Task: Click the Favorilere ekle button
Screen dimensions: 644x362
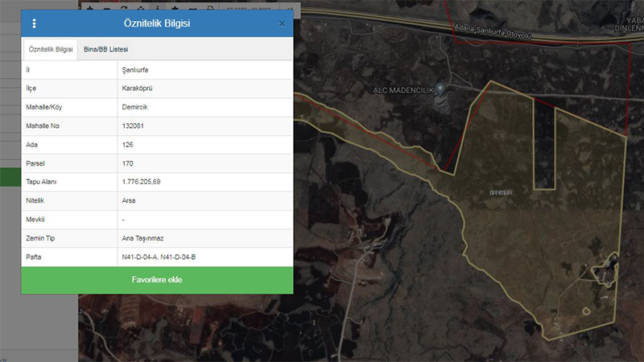Action: coord(157,280)
